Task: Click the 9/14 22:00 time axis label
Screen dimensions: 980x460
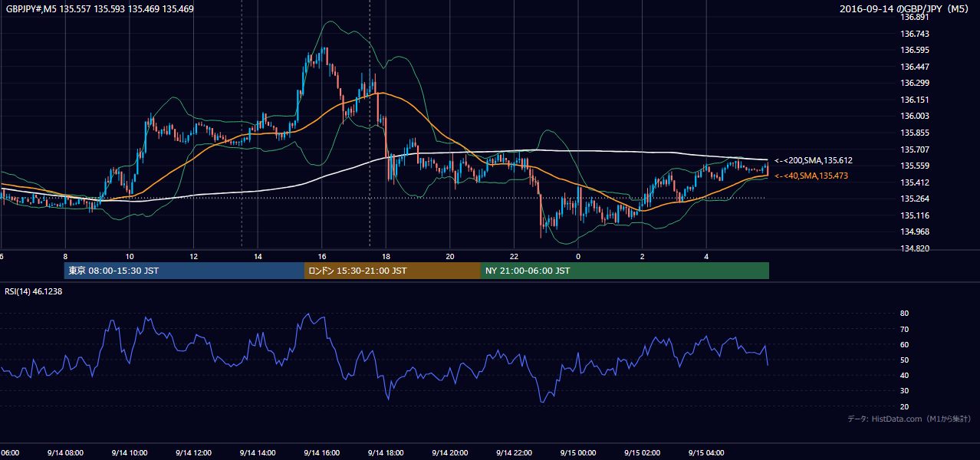Action: coord(514,453)
